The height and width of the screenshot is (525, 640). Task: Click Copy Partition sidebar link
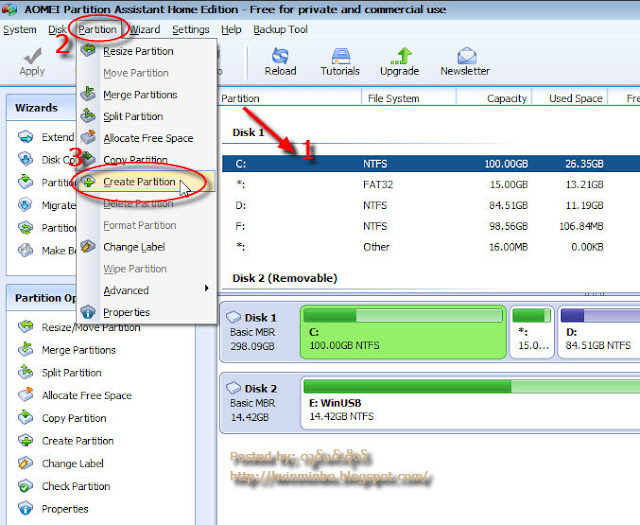74,418
